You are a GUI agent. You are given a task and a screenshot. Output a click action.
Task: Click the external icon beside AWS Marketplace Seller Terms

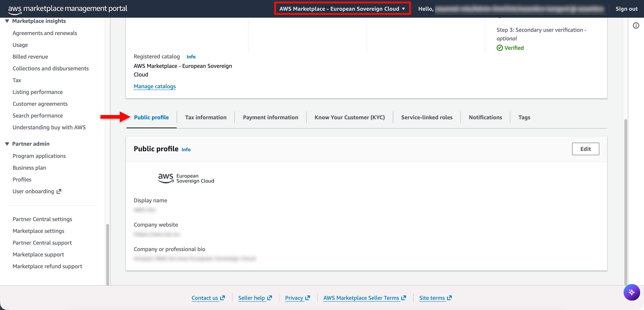pyautogui.click(x=404, y=298)
